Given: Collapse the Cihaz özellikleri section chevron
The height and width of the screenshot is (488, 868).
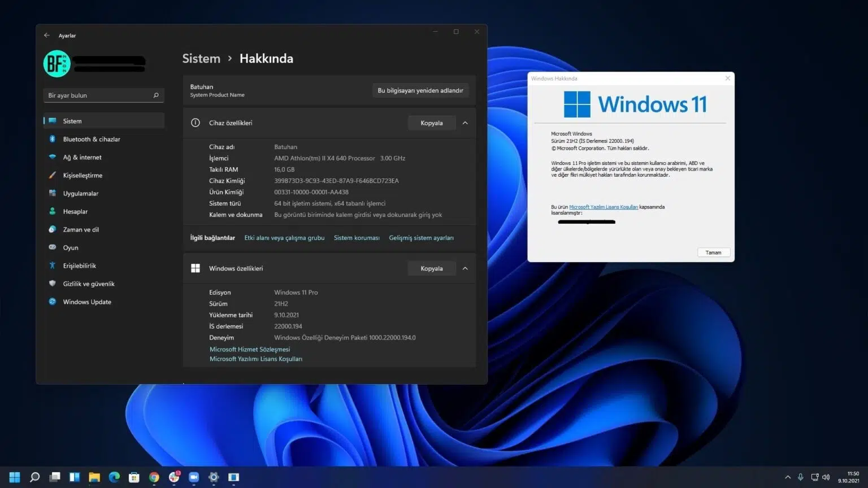Looking at the screenshot, I should tap(465, 123).
